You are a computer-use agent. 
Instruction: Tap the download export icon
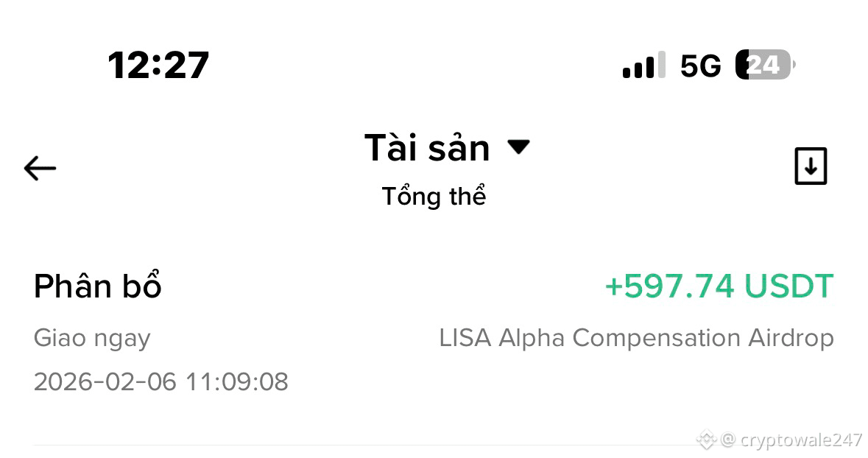click(811, 166)
